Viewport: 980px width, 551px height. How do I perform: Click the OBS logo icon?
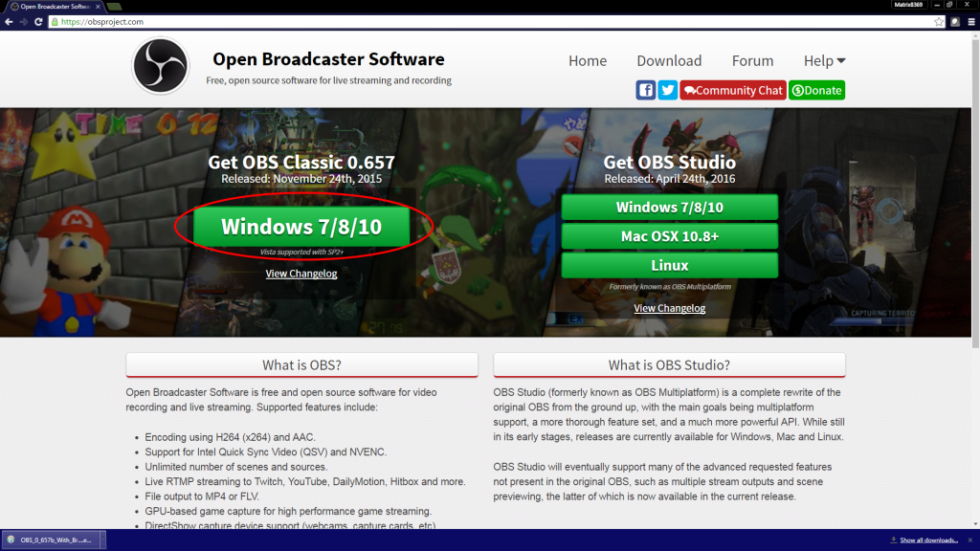(x=160, y=66)
